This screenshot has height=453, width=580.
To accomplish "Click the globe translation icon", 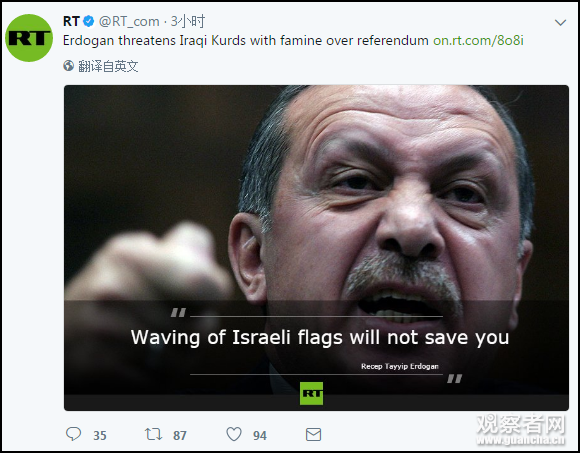I will click(68, 66).
